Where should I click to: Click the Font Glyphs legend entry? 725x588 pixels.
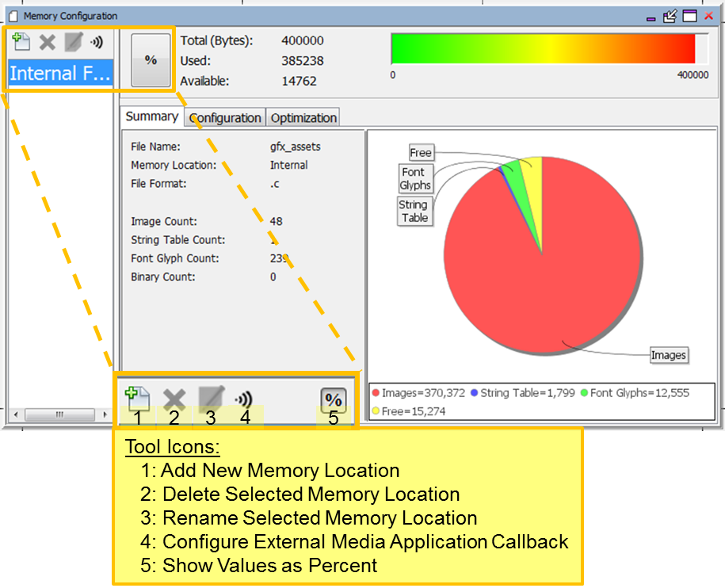(635, 393)
